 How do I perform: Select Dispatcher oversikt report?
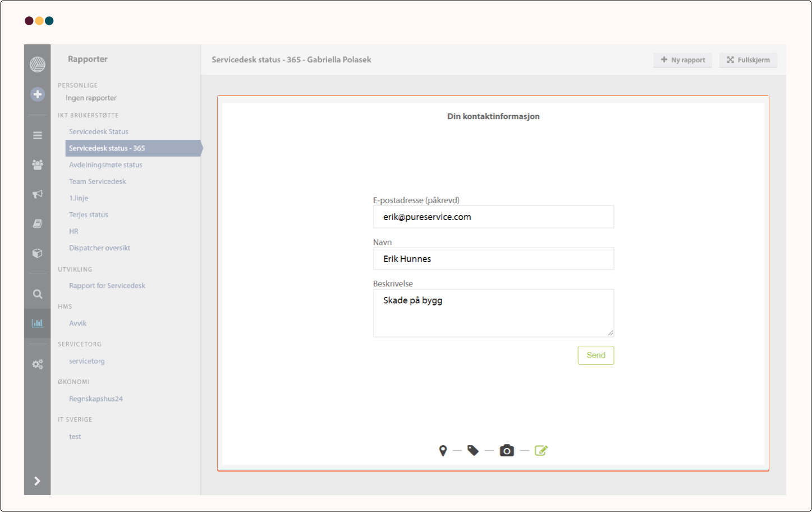coord(99,248)
